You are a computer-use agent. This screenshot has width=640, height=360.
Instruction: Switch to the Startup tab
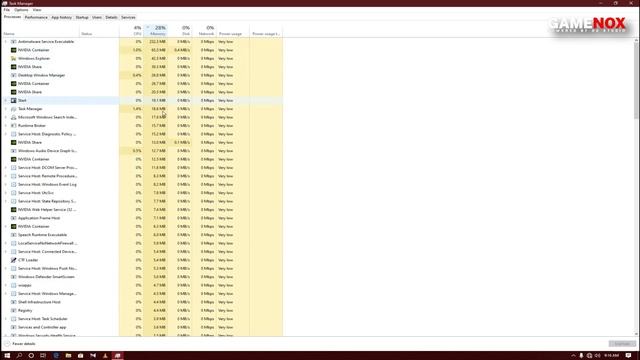(82, 18)
